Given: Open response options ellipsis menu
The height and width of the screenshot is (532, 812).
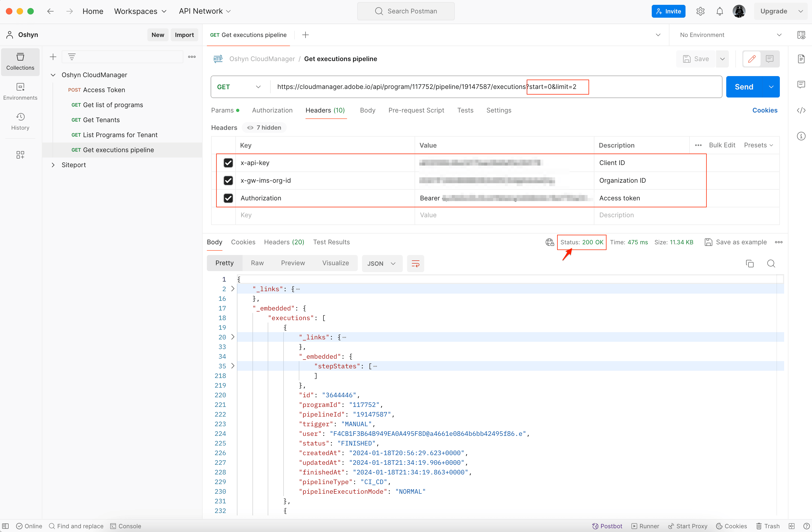Looking at the screenshot, I should (x=779, y=242).
